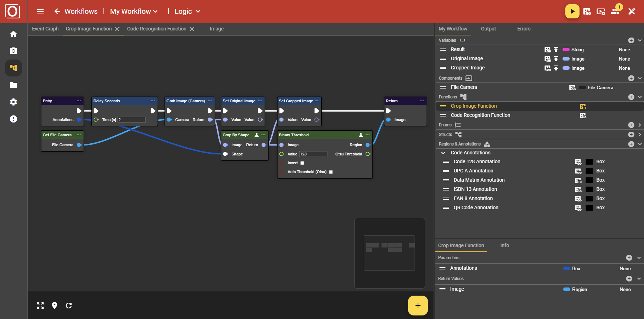Switch to the Code Recognition Function tab
This screenshot has width=644, height=319.
click(x=157, y=29)
